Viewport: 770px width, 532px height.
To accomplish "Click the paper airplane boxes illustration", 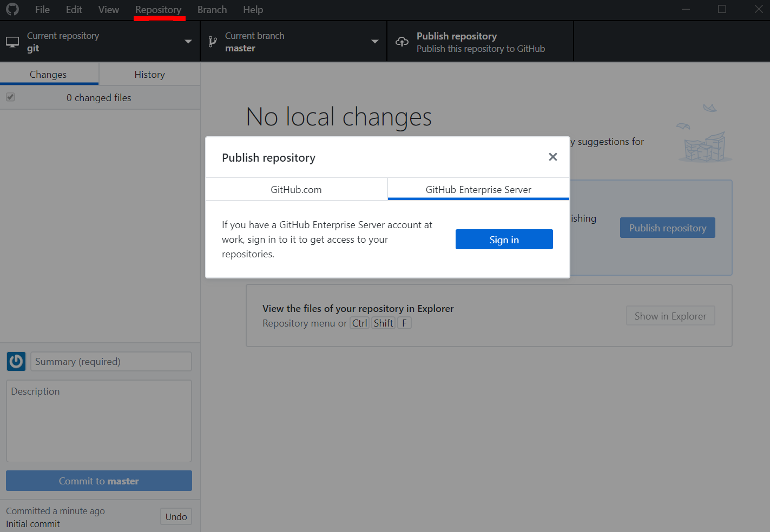I will tap(705, 134).
